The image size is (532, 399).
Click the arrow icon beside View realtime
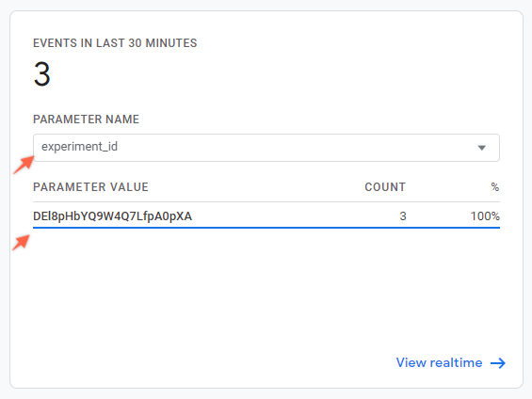(498, 363)
